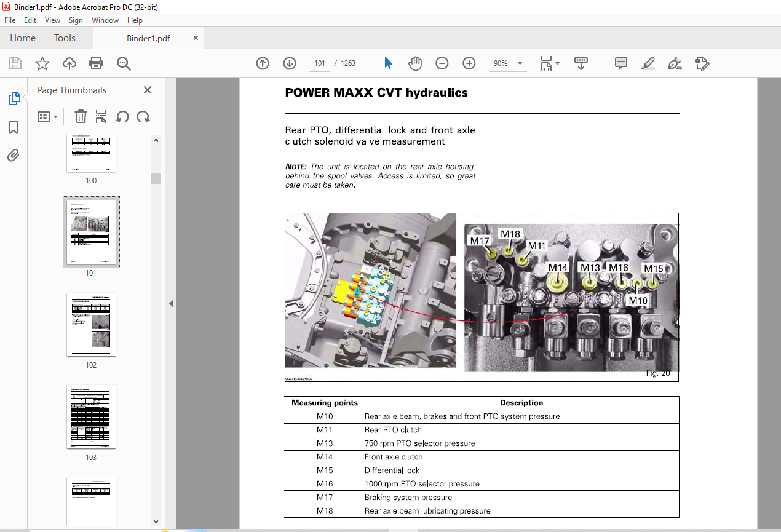Click the upload to cloud icon

69,63
